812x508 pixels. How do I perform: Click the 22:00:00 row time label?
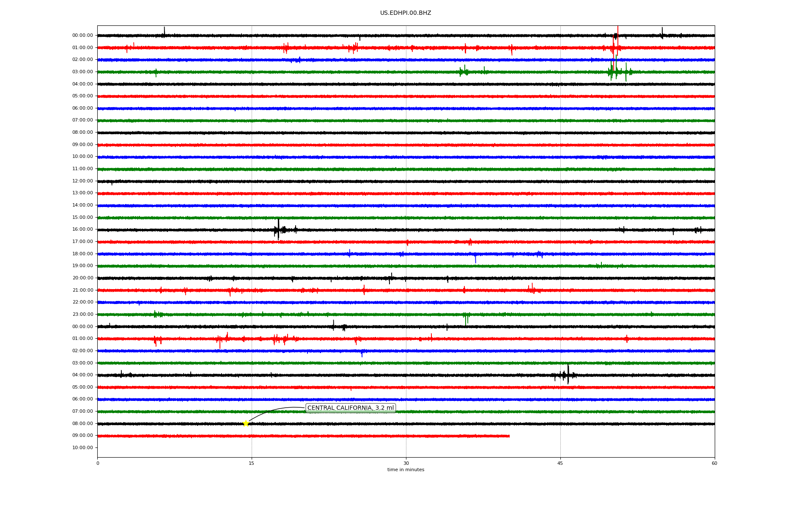[82, 302]
